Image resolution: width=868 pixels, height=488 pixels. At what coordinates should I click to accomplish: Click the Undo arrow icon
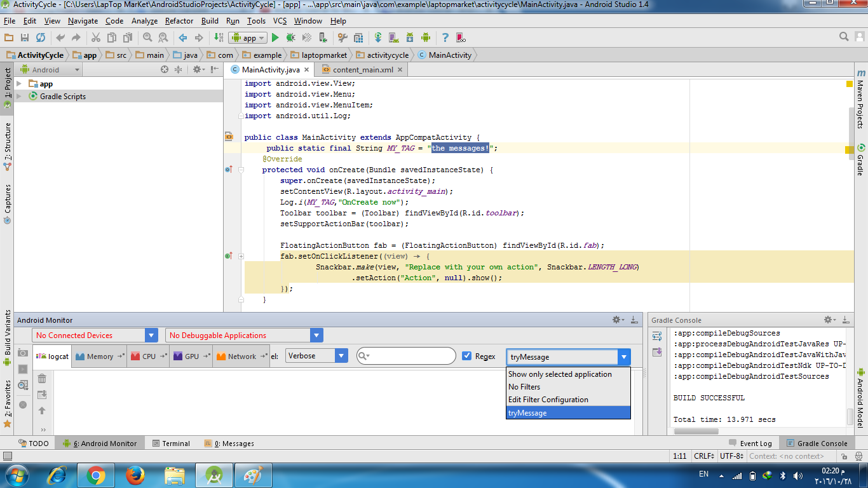60,37
